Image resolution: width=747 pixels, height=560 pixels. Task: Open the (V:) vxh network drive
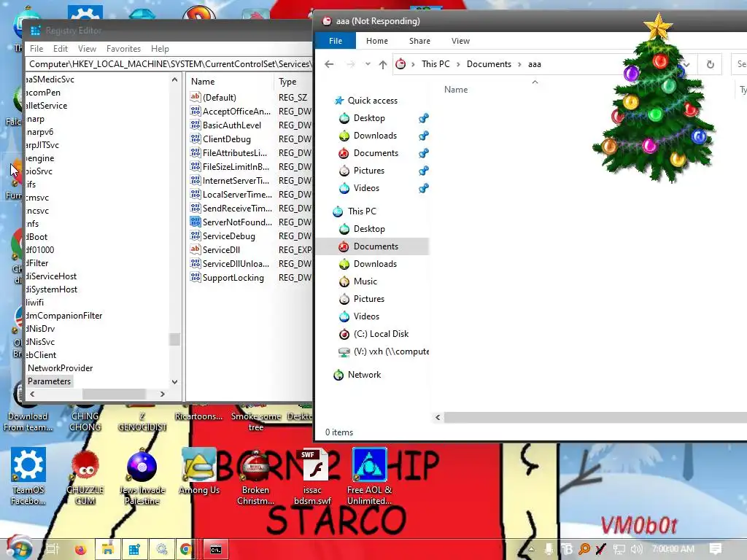click(x=384, y=351)
